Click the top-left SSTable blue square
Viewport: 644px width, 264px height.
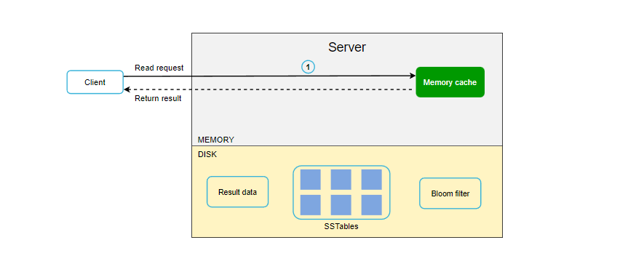[x=310, y=180]
